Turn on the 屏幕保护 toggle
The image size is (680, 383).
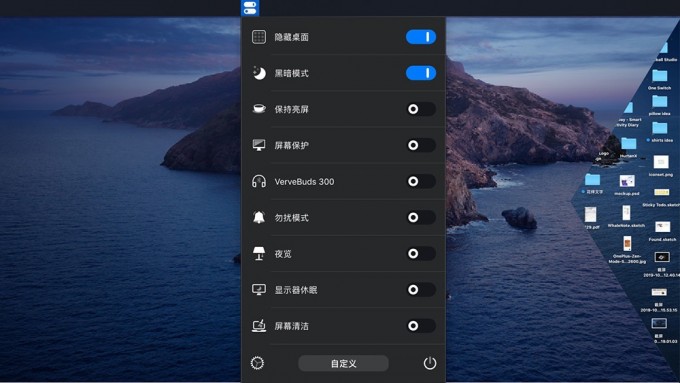(x=421, y=145)
